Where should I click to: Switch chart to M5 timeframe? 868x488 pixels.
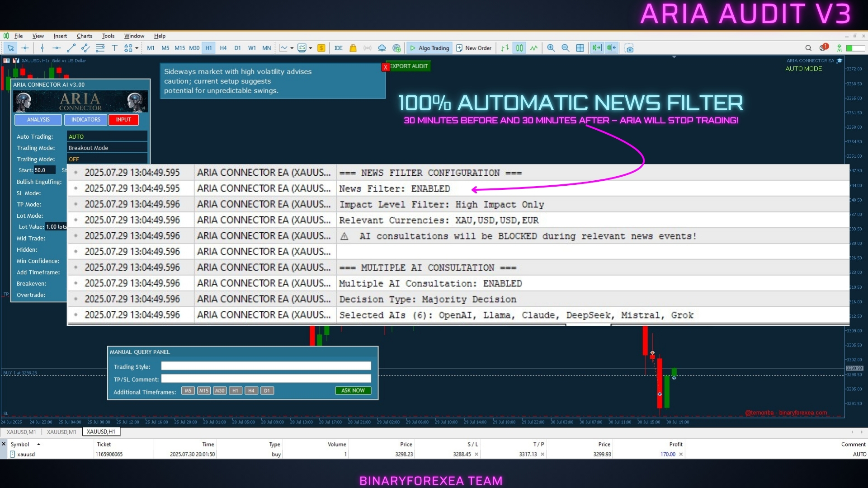(x=165, y=48)
